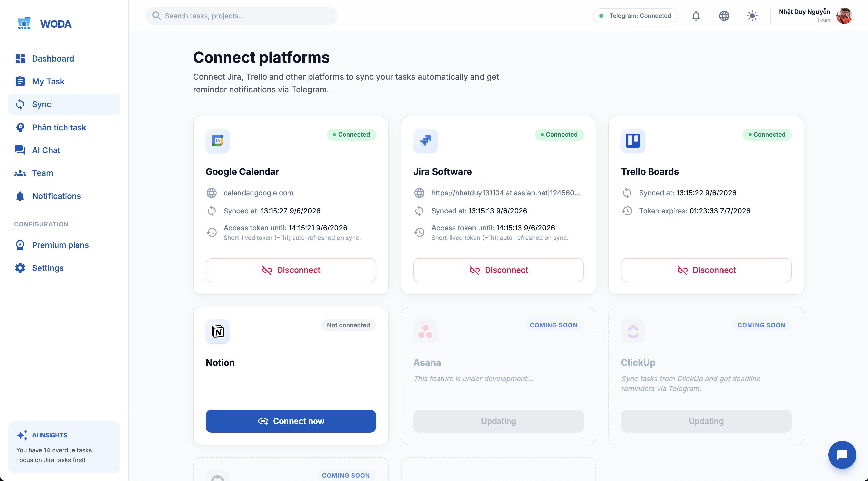Open the language globe in the top bar
The width and height of the screenshot is (868, 481).
click(x=724, y=16)
